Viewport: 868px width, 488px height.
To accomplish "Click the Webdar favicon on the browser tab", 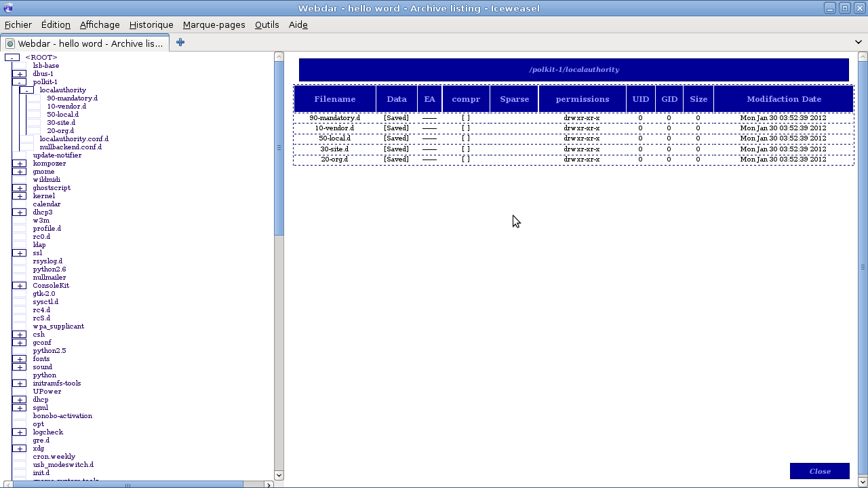I will [9, 42].
